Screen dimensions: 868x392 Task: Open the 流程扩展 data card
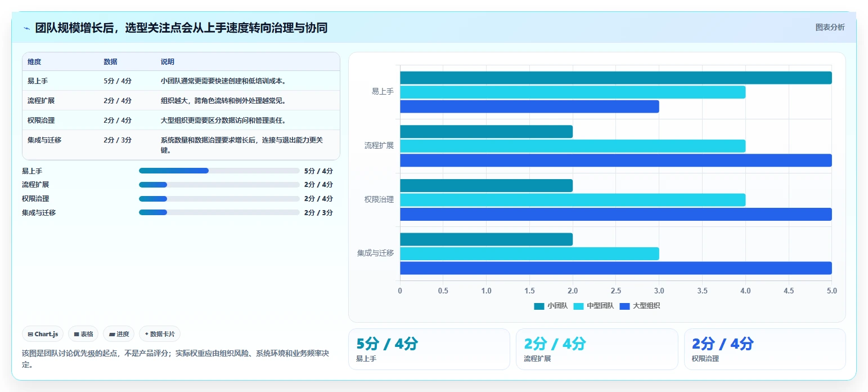(x=597, y=349)
